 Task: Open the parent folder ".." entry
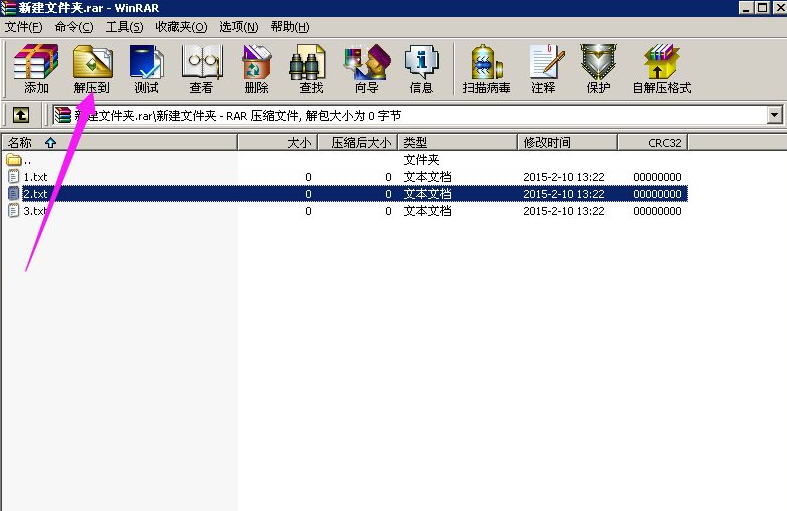(27, 160)
